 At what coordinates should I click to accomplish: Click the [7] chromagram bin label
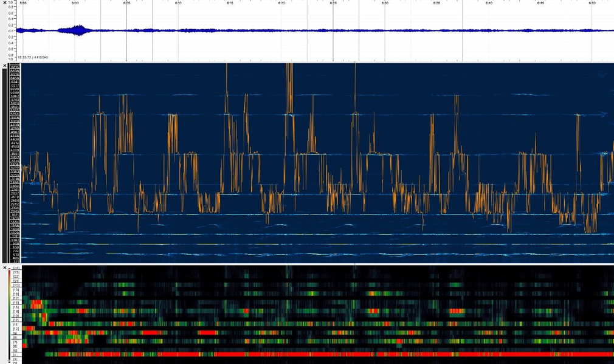point(15,342)
